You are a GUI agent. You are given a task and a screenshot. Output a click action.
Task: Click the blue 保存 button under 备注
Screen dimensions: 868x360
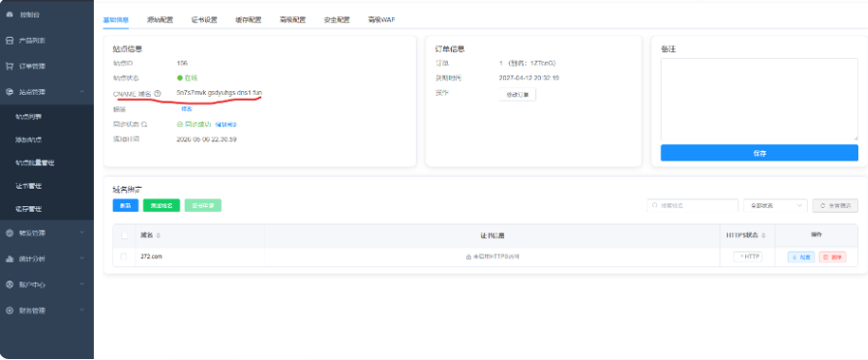[759, 153]
